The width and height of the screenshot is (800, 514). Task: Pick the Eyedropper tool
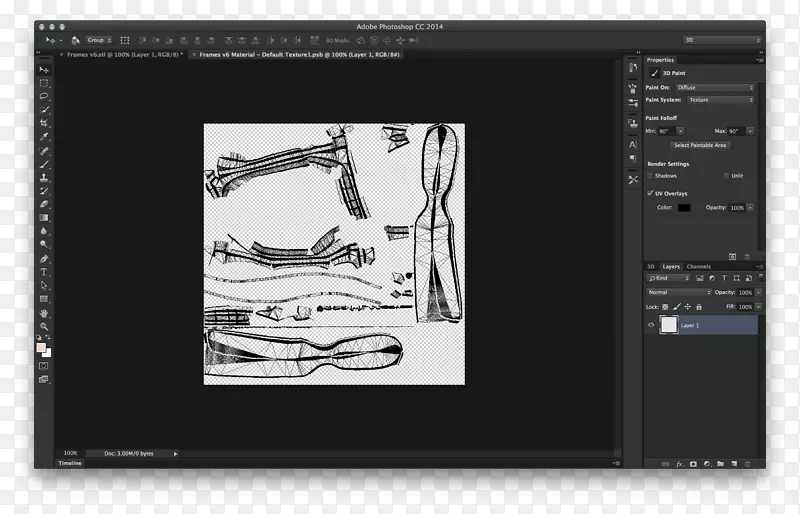(44, 137)
